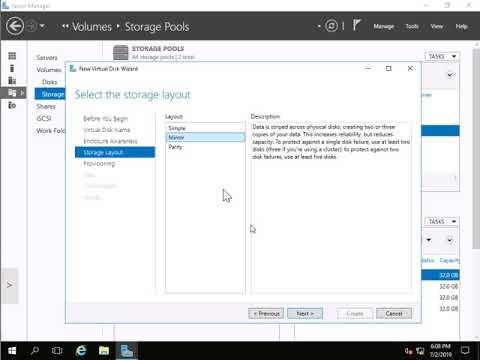Image resolution: width=480 pixels, height=360 pixels.
Task: Open the Action Center notification icon
Action: 465,351
